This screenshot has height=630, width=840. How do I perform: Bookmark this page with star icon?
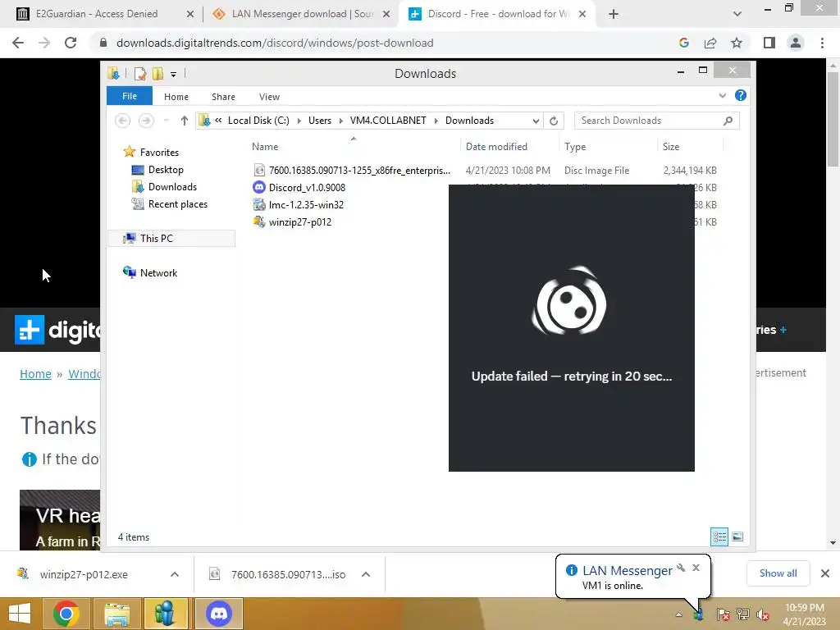tap(737, 43)
